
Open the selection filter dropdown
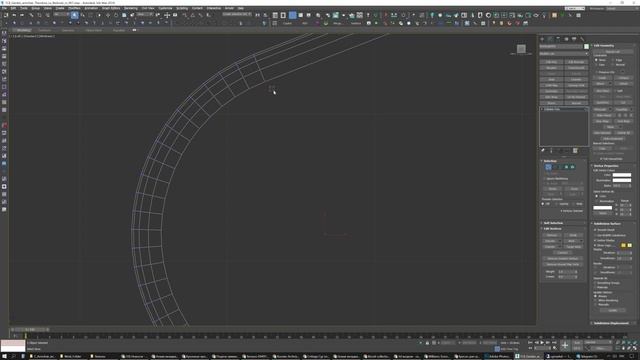pos(62,14)
